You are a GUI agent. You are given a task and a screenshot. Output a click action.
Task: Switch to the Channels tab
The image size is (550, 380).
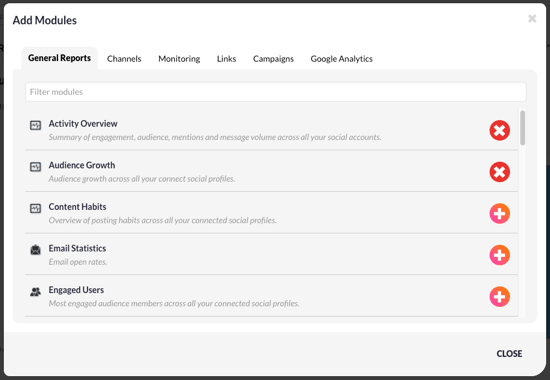point(124,59)
